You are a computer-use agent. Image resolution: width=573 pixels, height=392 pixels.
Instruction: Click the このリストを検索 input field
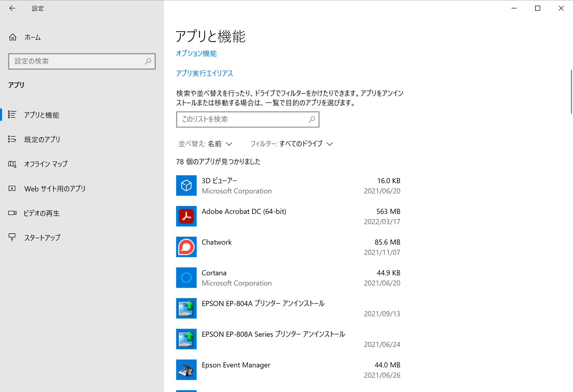[x=243, y=119]
